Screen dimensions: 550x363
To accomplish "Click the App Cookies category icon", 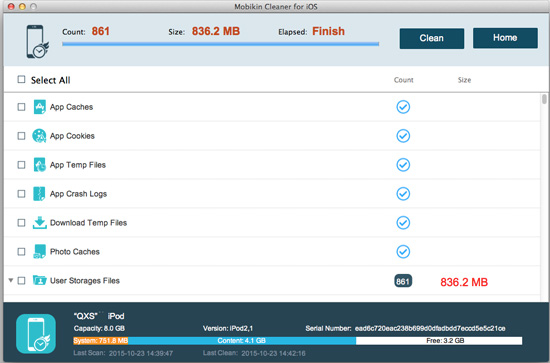I will pos(39,136).
